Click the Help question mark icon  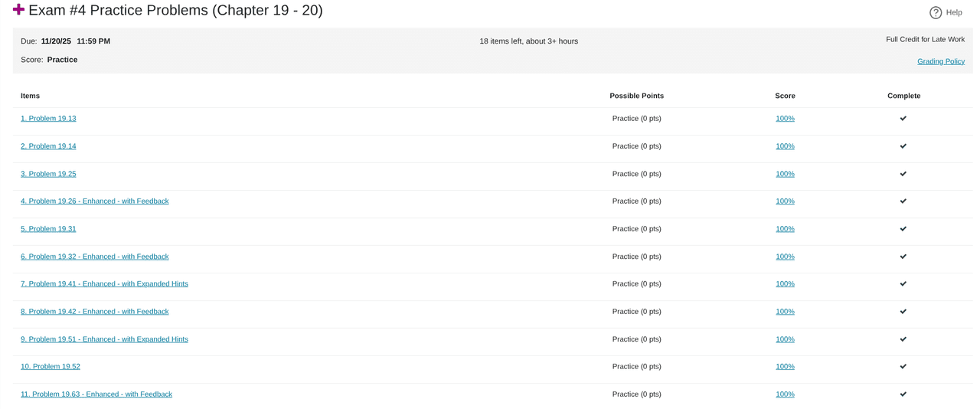pos(935,12)
